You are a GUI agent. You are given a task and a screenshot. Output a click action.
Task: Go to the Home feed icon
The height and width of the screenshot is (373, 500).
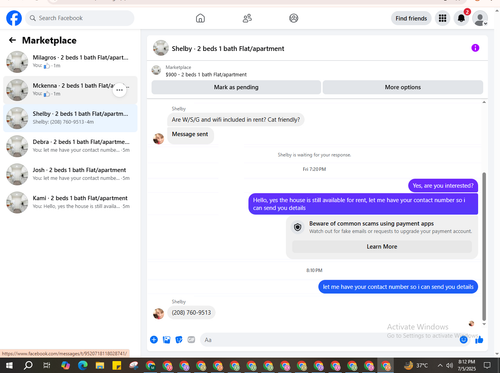(x=200, y=18)
